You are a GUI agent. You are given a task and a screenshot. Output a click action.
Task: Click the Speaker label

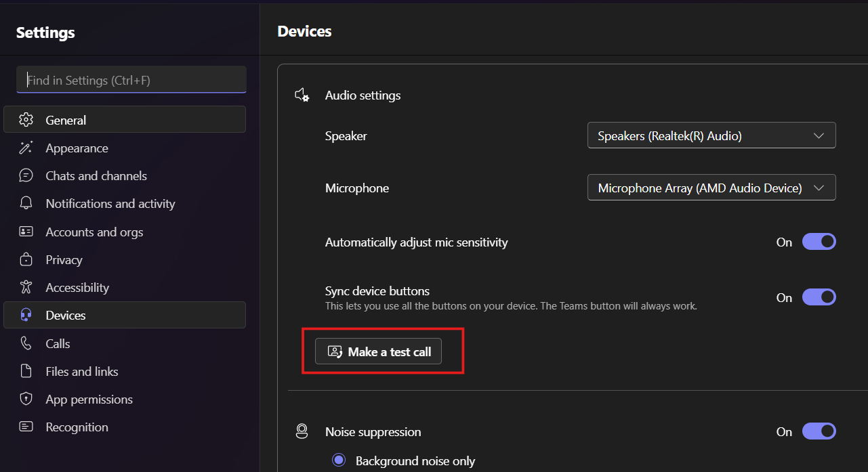click(346, 136)
